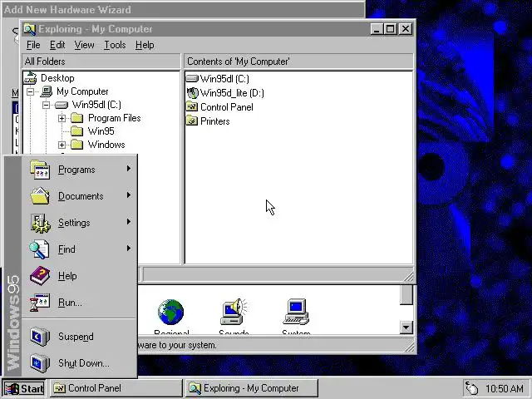Click the Program Files folder icon
532x399 pixels.
tap(77, 118)
